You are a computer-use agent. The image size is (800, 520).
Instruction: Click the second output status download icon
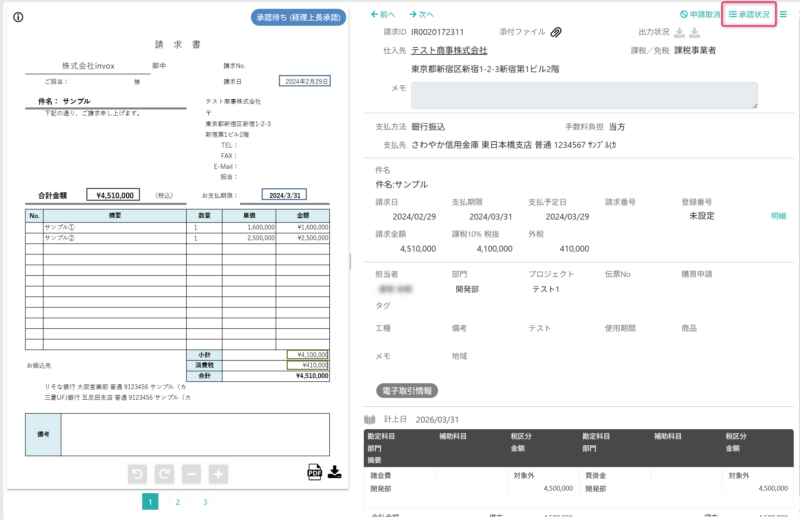(x=694, y=33)
